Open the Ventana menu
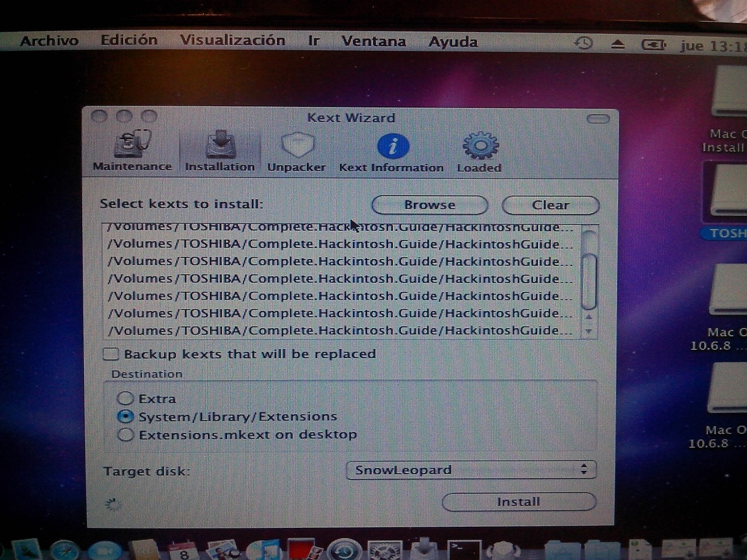This screenshot has width=747, height=560. pyautogui.click(x=373, y=41)
